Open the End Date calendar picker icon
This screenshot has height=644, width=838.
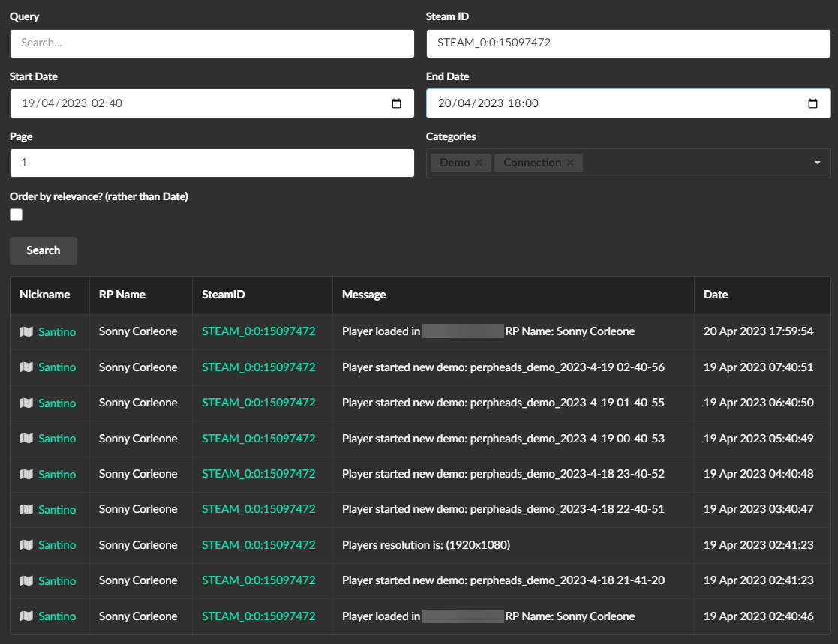pyautogui.click(x=812, y=103)
